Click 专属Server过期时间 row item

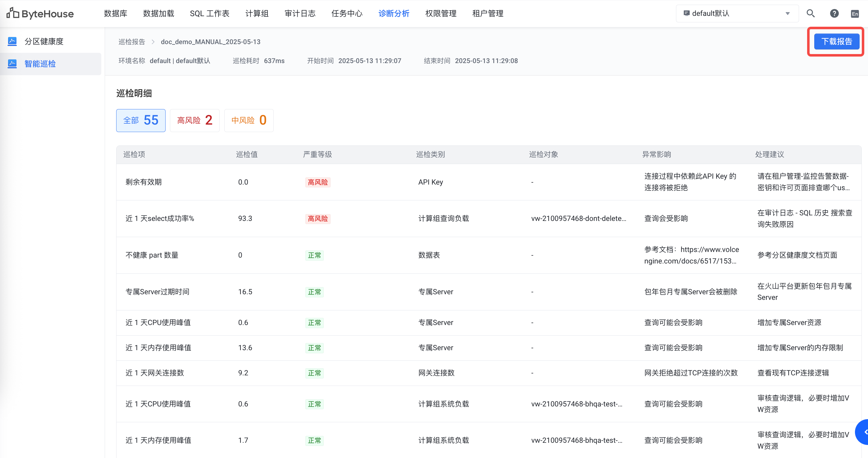click(x=158, y=292)
